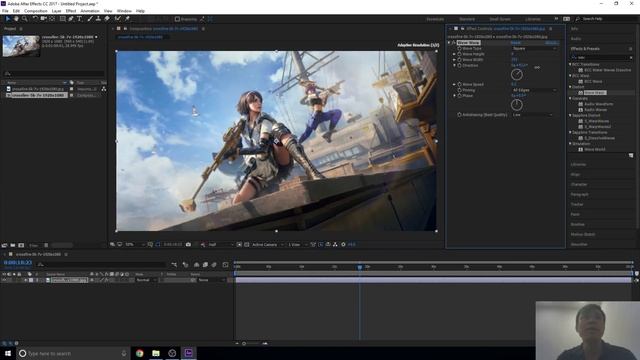Toggle the Phase stopwatch

459,96
